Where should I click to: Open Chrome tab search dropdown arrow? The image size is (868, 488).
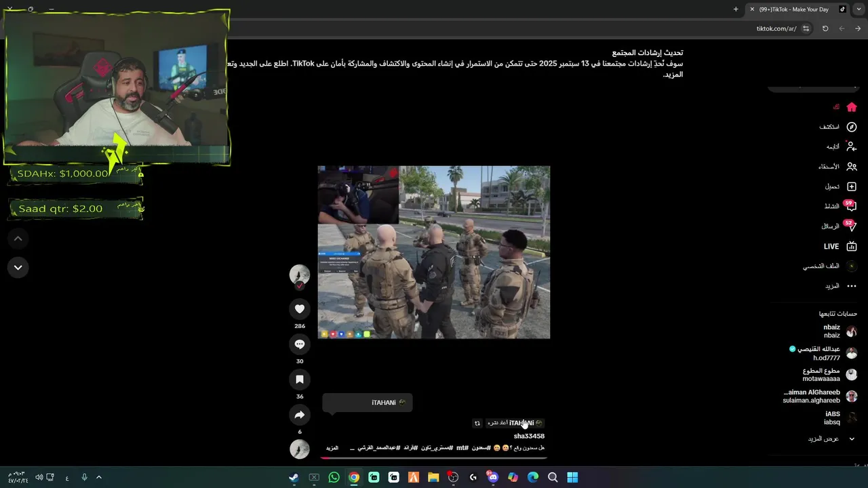click(859, 9)
